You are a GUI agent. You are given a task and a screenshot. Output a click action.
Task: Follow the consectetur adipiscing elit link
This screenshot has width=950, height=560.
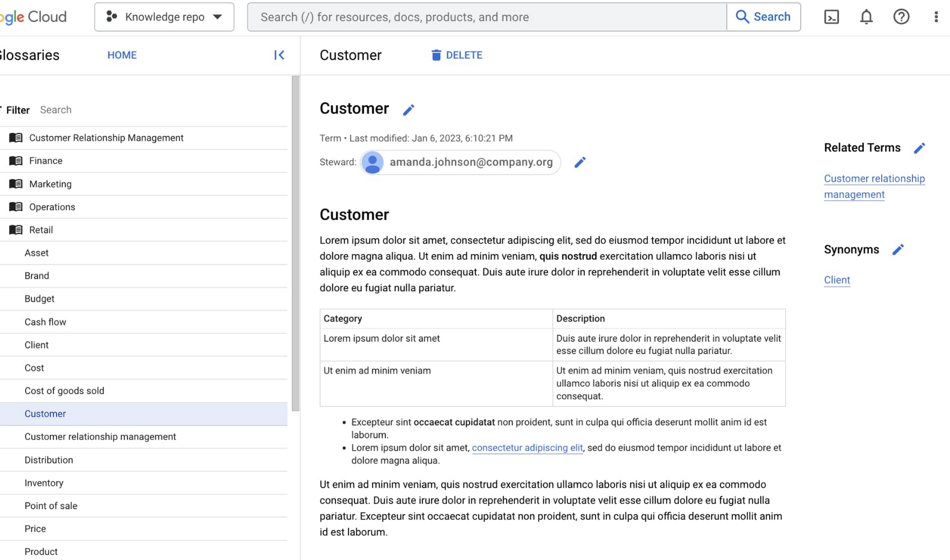click(x=527, y=448)
